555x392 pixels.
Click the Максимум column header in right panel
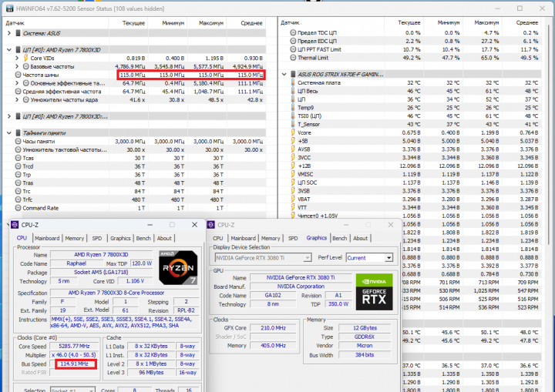[486, 22]
